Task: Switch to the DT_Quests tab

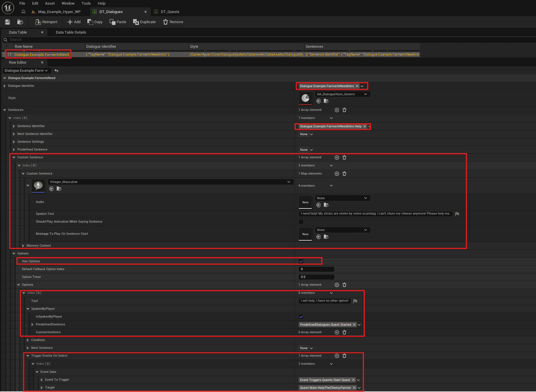Action: 170,12
